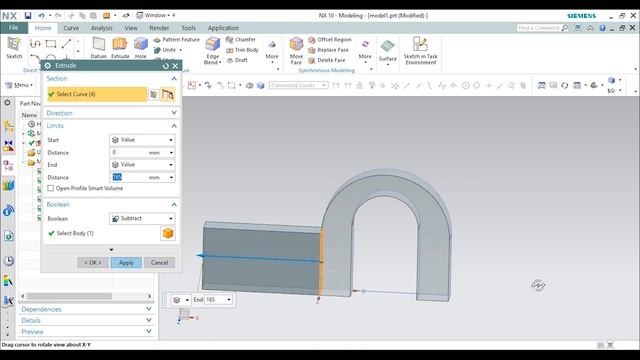Image resolution: width=640 pixels, height=360 pixels.
Task: Open the File menu
Action: click(13, 28)
